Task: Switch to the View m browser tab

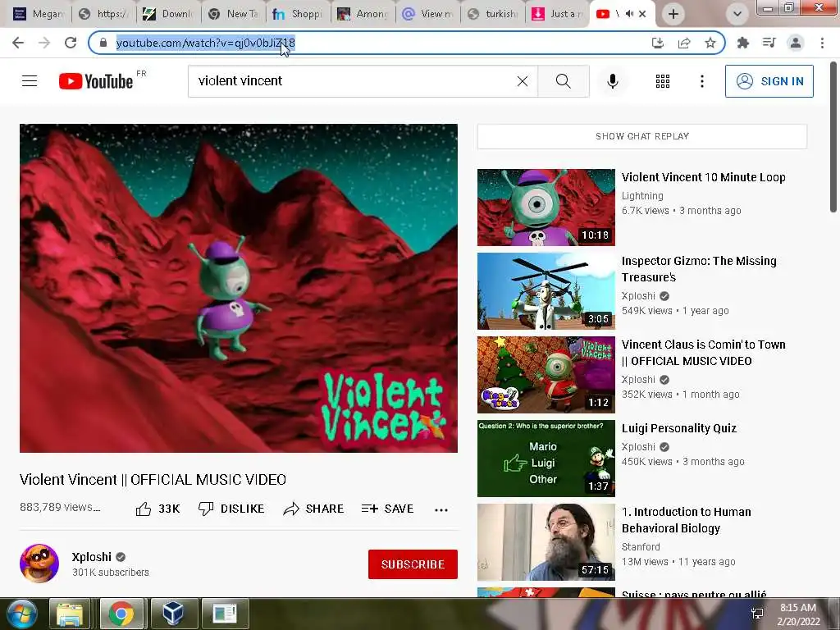Action: tap(427, 14)
